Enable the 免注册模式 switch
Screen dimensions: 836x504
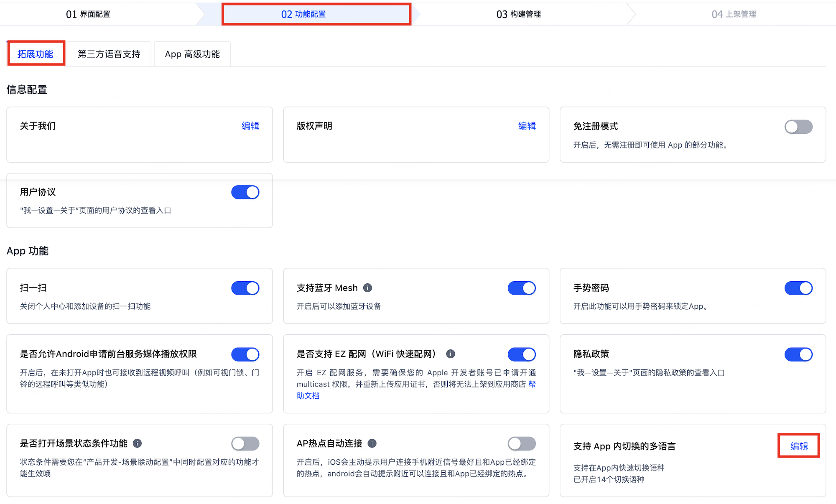pos(798,127)
